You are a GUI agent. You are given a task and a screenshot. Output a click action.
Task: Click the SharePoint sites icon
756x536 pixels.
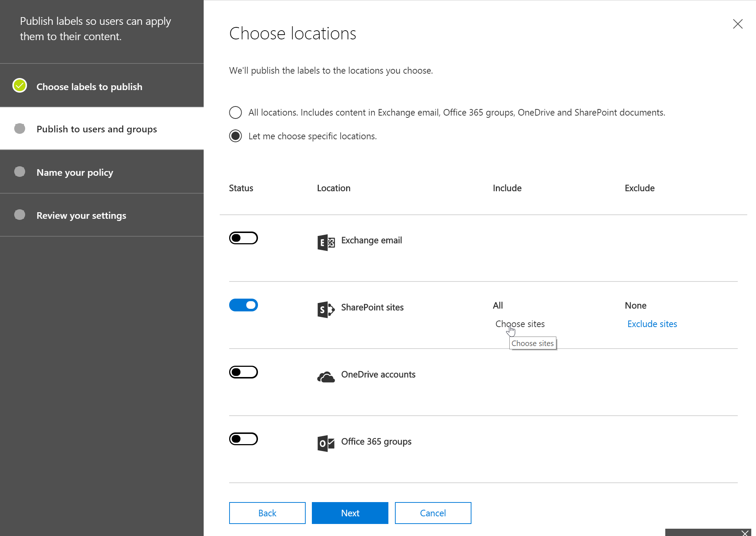click(326, 309)
